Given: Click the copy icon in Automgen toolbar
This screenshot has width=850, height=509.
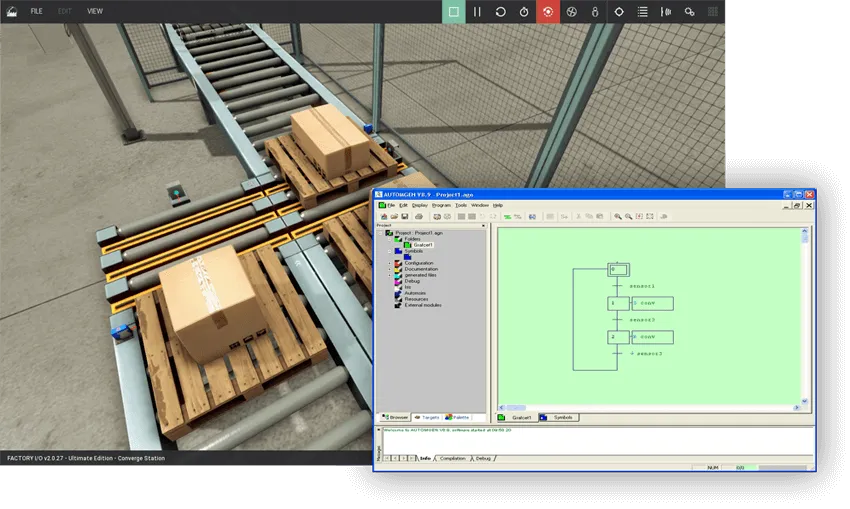Looking at the screenshot, I should coord(589,216).
